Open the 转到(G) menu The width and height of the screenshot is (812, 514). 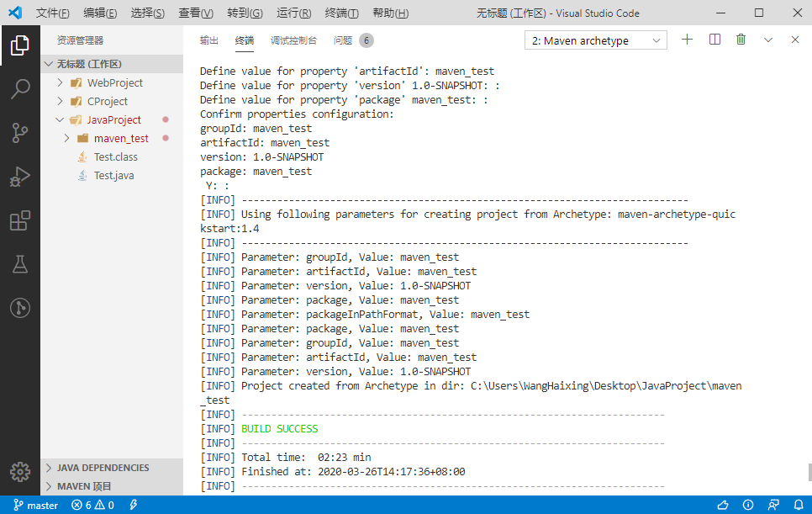coord(245,13)
